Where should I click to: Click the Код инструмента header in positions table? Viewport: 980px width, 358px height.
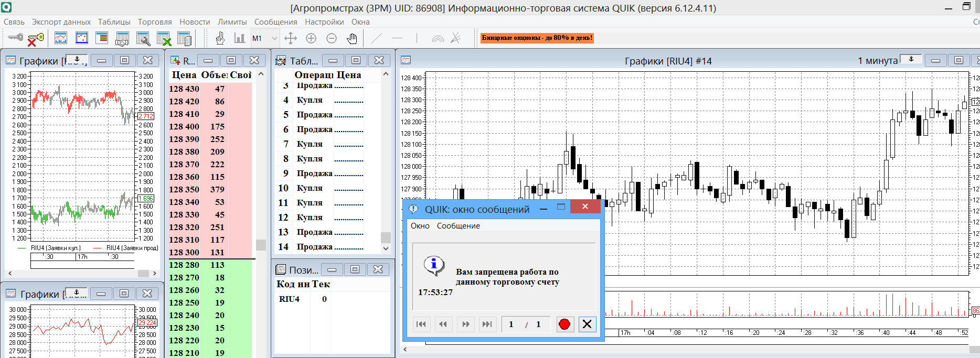click(x=293, y=284)
